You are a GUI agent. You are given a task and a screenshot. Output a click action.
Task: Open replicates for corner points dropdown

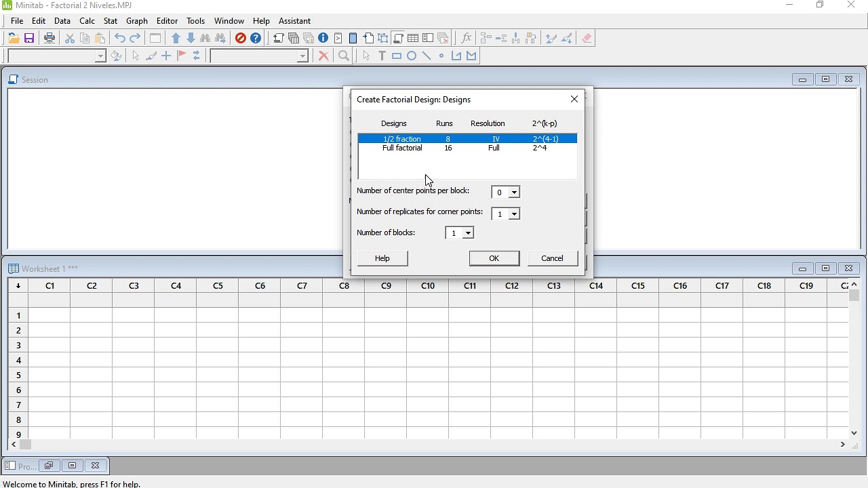point(515,214)
